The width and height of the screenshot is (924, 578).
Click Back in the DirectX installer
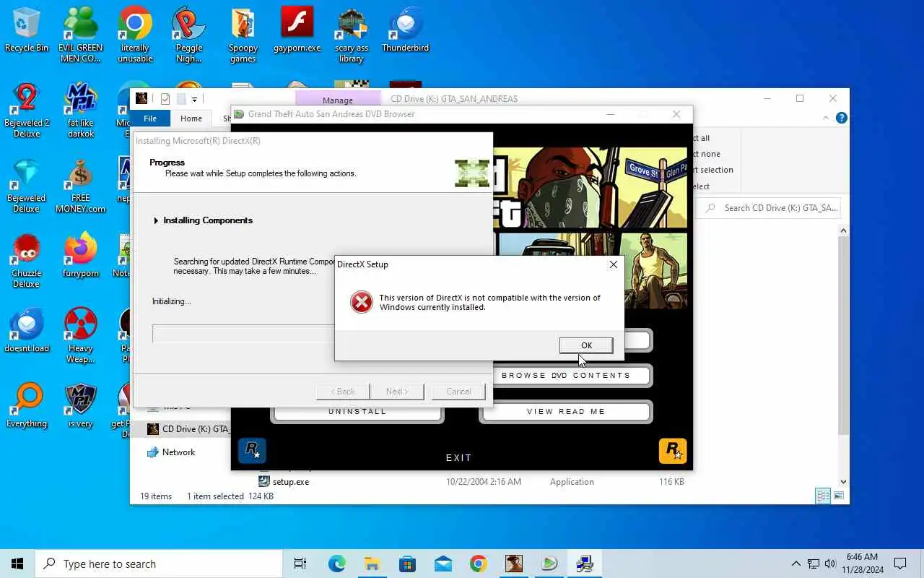tap(343, 392)
